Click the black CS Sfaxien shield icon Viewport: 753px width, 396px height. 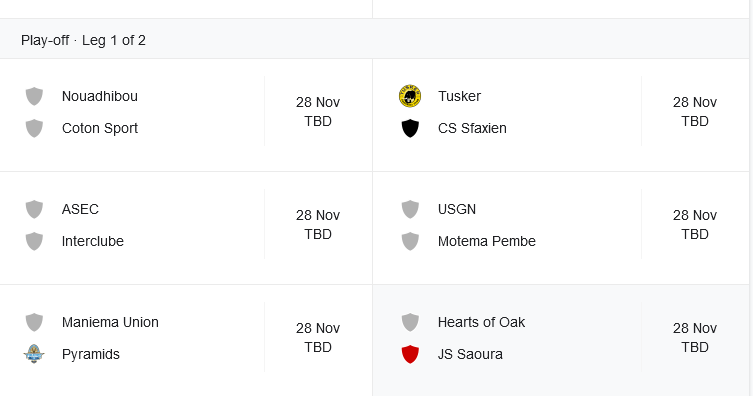click(410, 128)
